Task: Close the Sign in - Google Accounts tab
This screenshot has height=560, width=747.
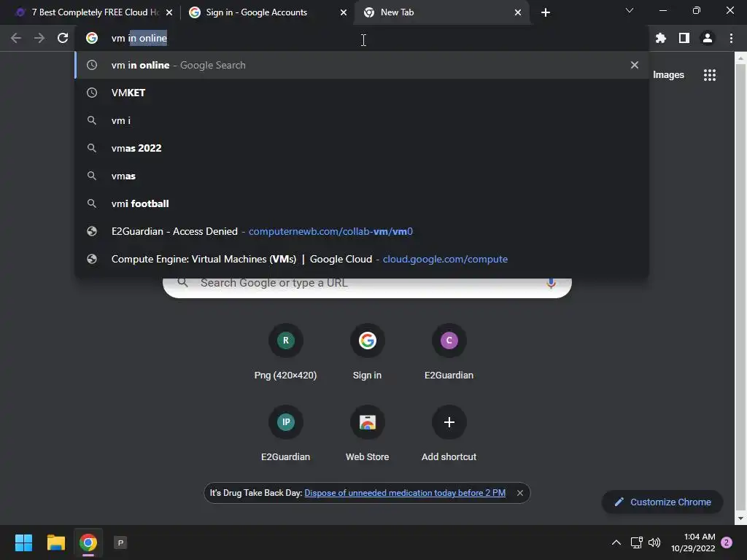Action: [x=344, y=12]
